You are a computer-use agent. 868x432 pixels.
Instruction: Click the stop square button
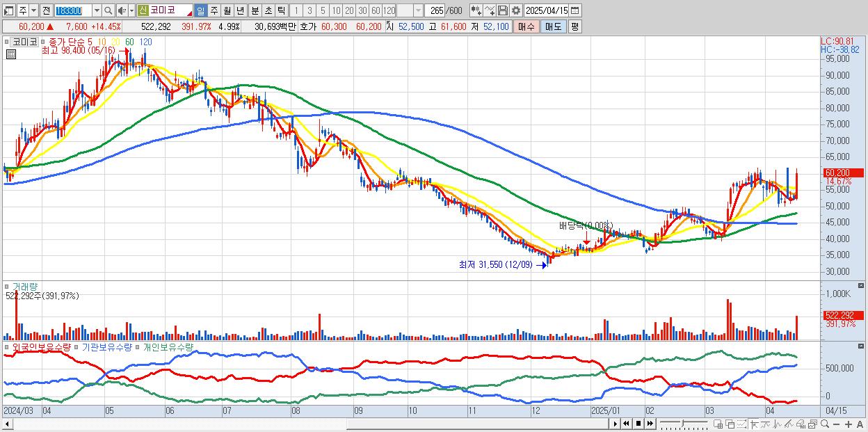(x=638, y=424)
